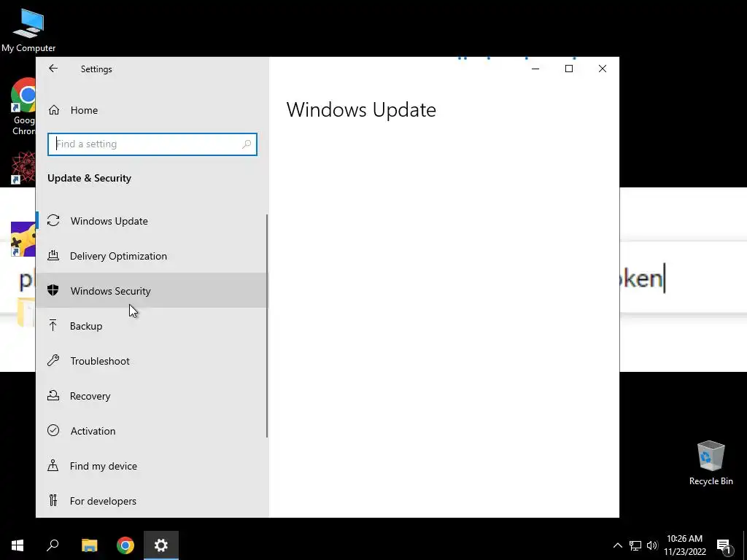Screen dimensions: 747x560
Task: Open Troubleshoot settings
Action: [152, 360]
